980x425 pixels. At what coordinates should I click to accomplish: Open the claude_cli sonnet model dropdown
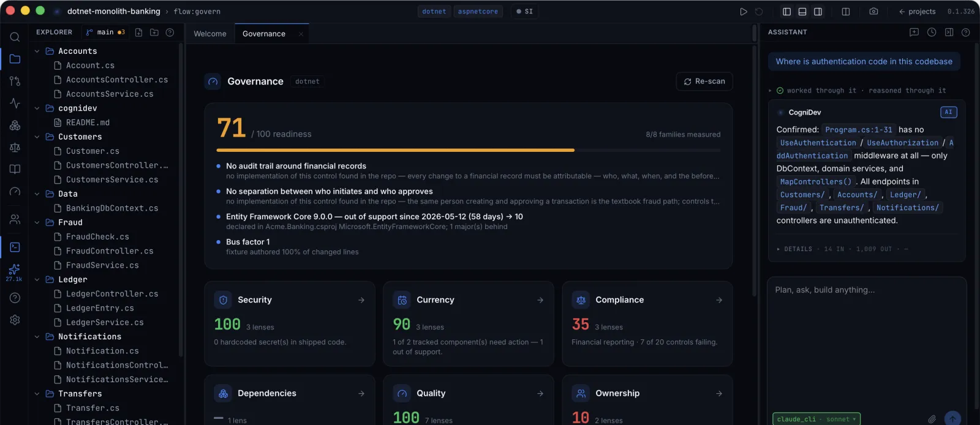(816, 419)
